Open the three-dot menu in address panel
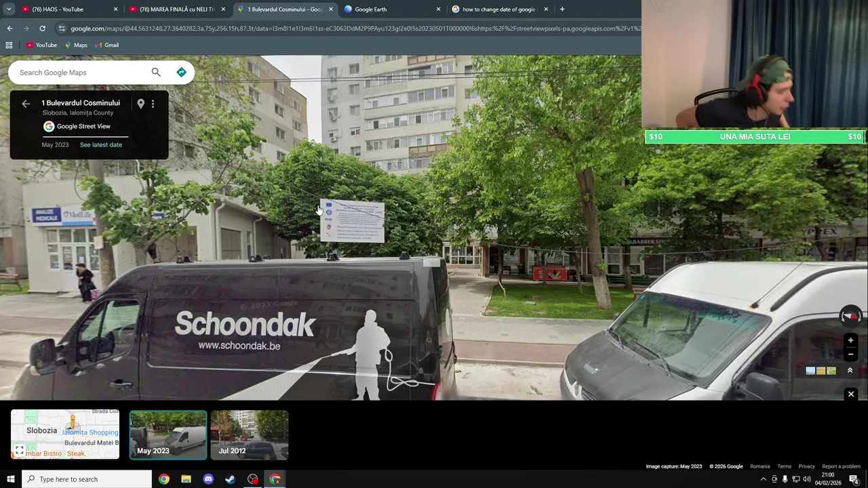 [x=153, y=104]
